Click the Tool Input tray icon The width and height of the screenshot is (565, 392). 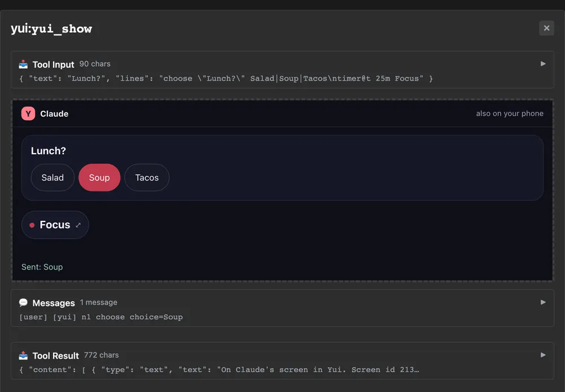23,64
